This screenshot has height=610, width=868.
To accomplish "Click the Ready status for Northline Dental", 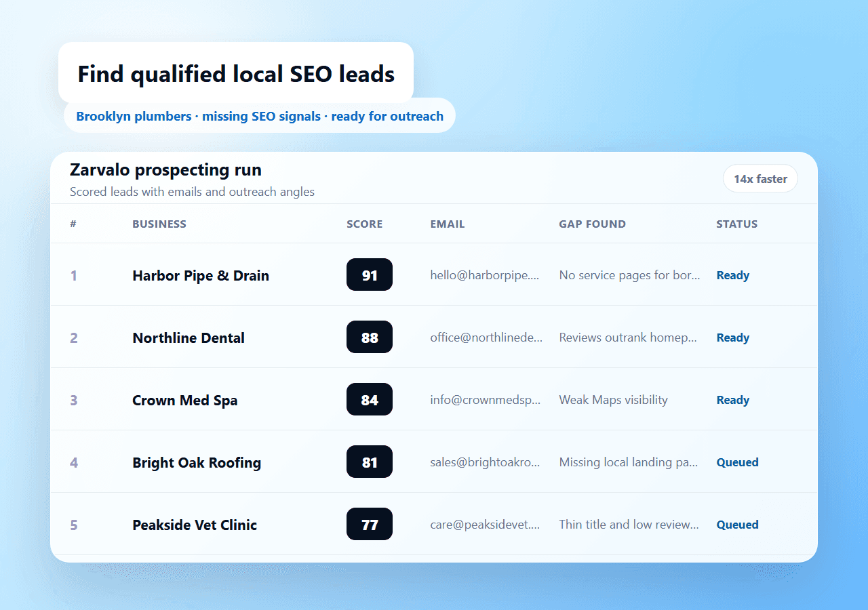I will (x=733, y=338).
